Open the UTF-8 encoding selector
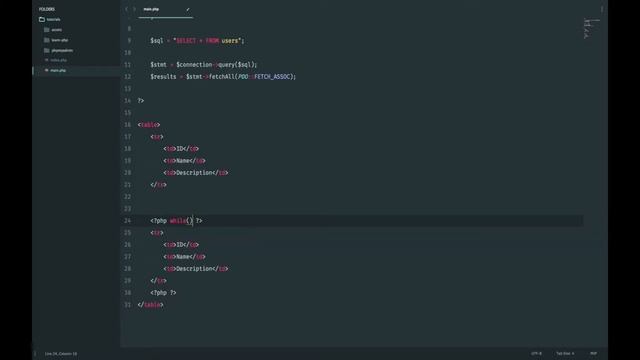This screenshot has width=640, height=360. click(536, 353)
